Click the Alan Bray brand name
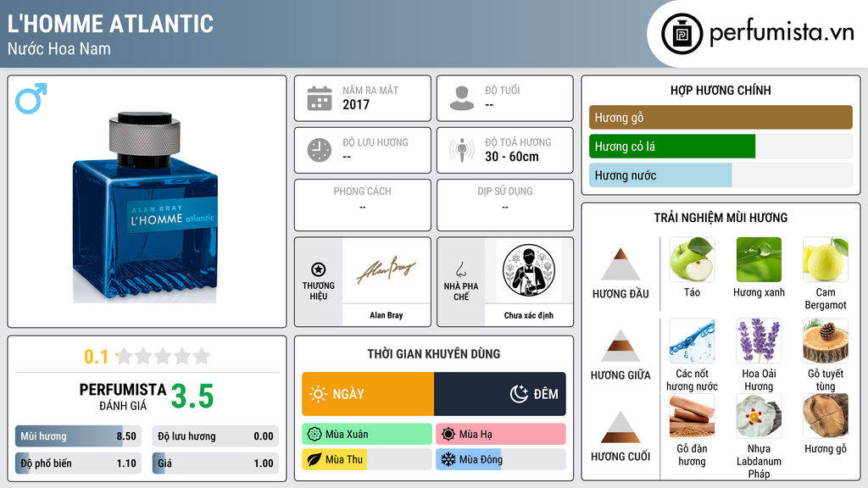This screenshot has height=488, width=868. pyautogui.click(x=386, y=315)
